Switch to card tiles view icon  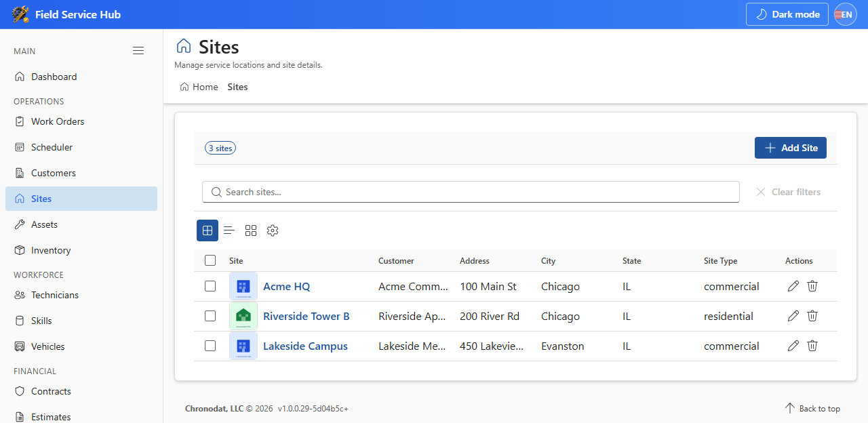(251, 230)
